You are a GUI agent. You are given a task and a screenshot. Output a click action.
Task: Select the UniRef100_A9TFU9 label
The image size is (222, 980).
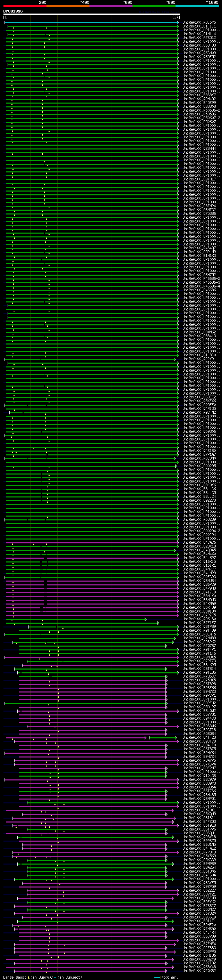pos(199,630)
